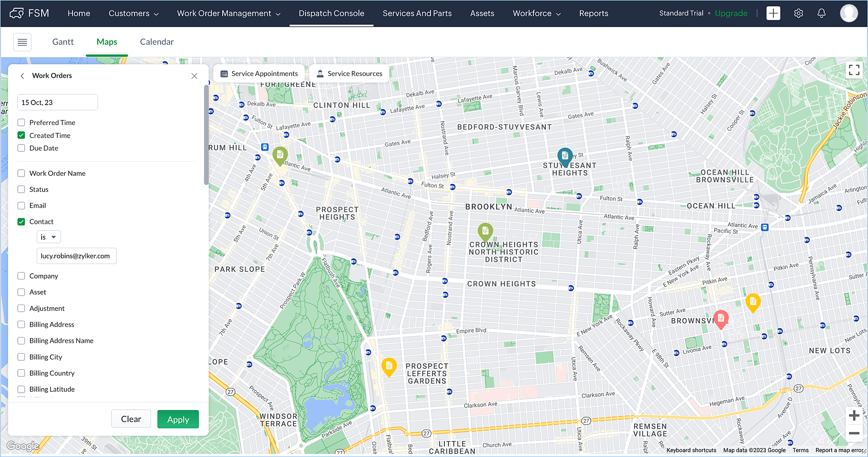Check the Billing Latitude filter
868x457 pixels.
[21, 389]
